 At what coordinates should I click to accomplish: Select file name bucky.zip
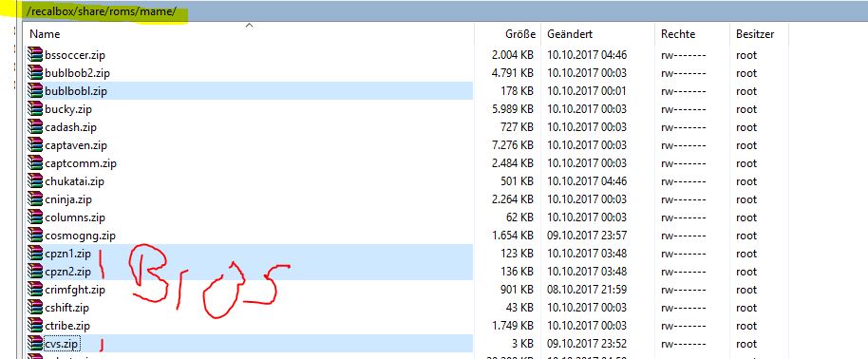click(68, 109)
